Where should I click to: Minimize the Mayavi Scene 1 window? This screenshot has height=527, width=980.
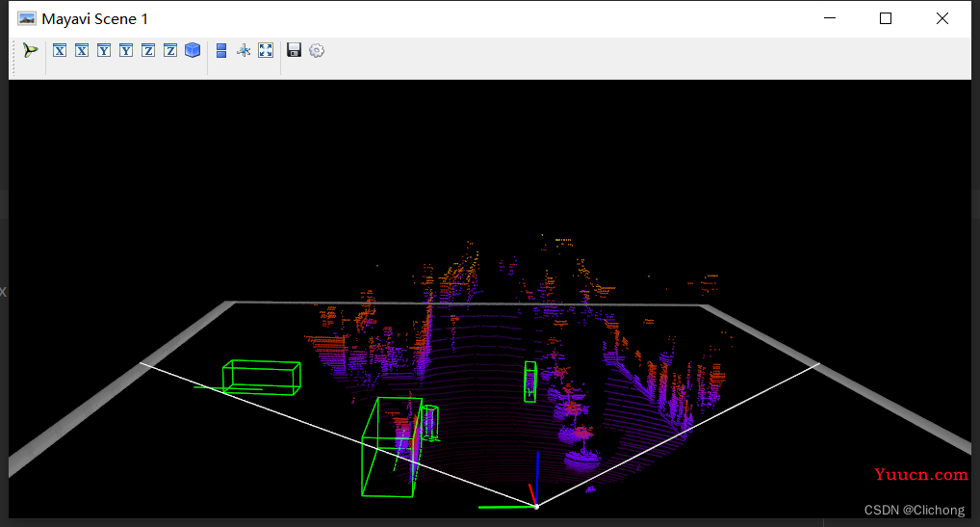(x=830, y=18)
